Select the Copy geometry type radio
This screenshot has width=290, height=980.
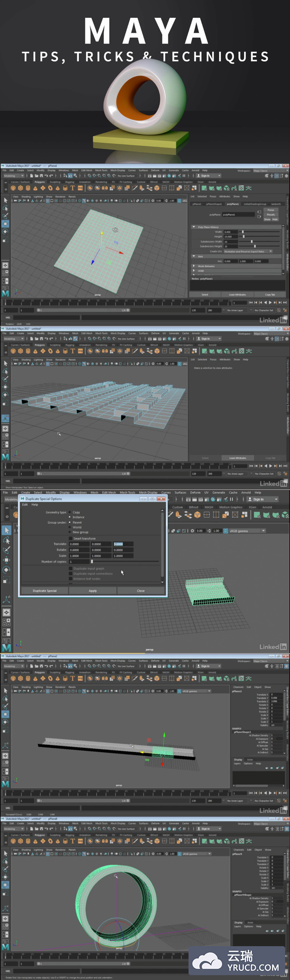70,512
